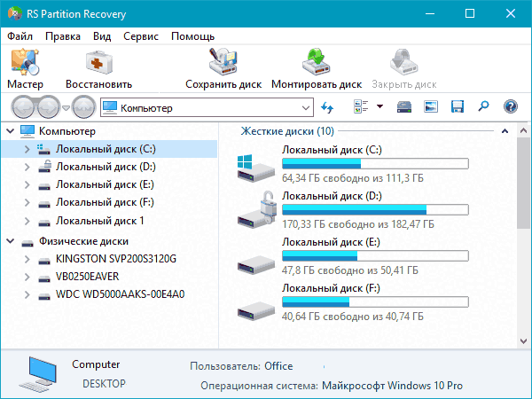Click the scrollbar up arrow
The width and height of the screenshot is (532, 399).
pos(523,130)
